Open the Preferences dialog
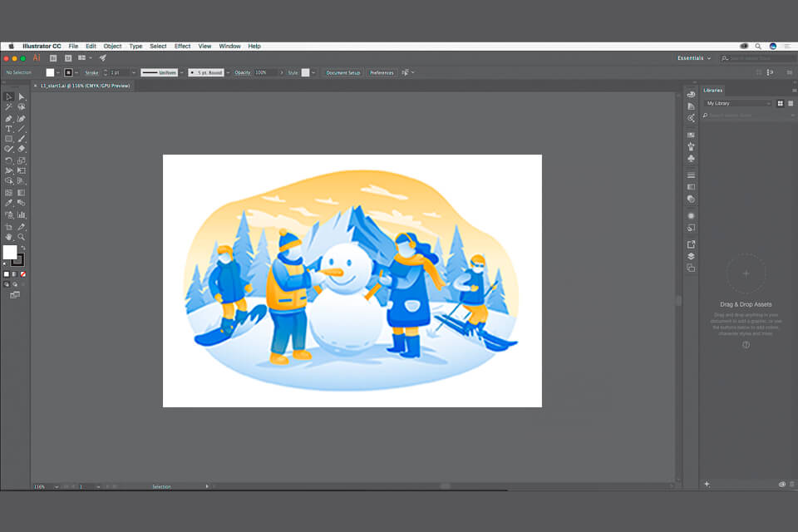Screen dimensions: 798x532 (x=382, y=72)
